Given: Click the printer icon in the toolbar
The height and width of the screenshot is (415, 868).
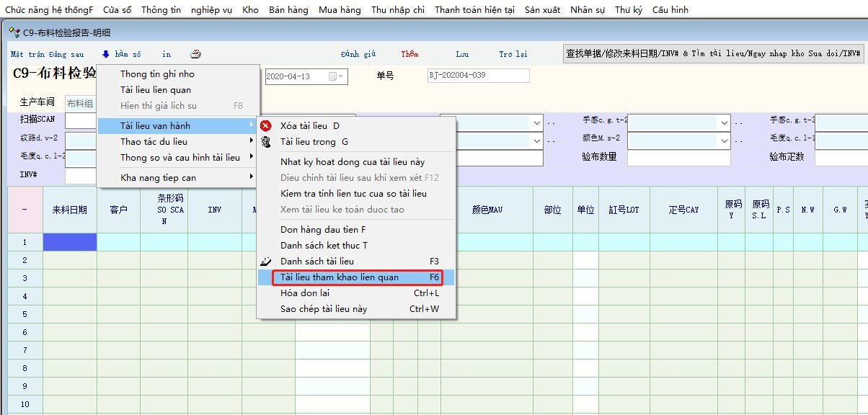Looking at the screenshot, I should point(195,54).
